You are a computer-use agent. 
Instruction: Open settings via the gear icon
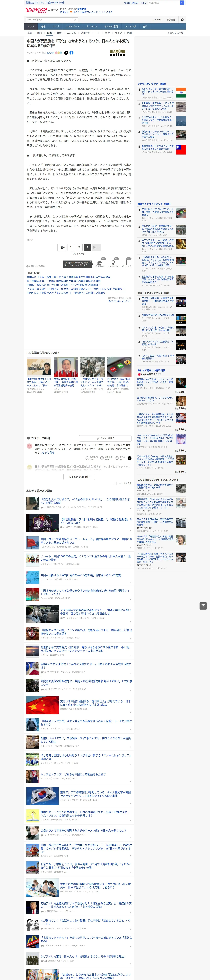point(182,20)
